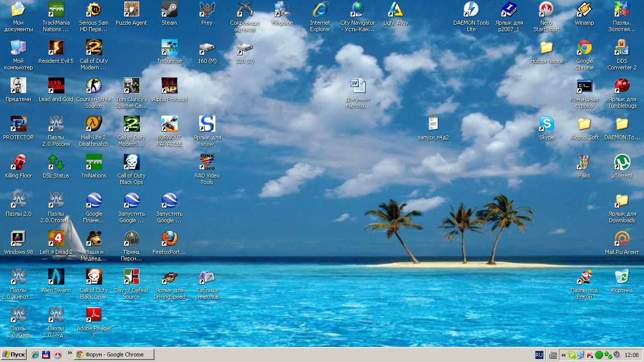Open the Пуск start menu
644x362 pixels.
pyautogui.click(x=14, y=354)
